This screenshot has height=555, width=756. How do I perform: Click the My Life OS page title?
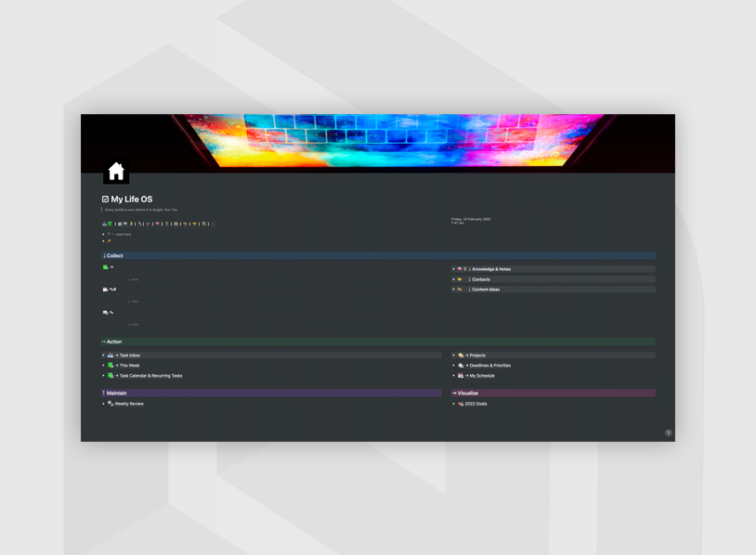132,199
